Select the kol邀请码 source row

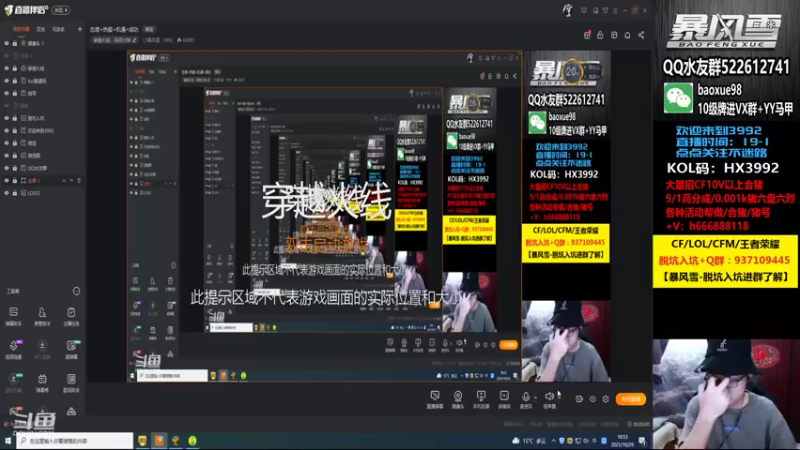click(43, 81)
